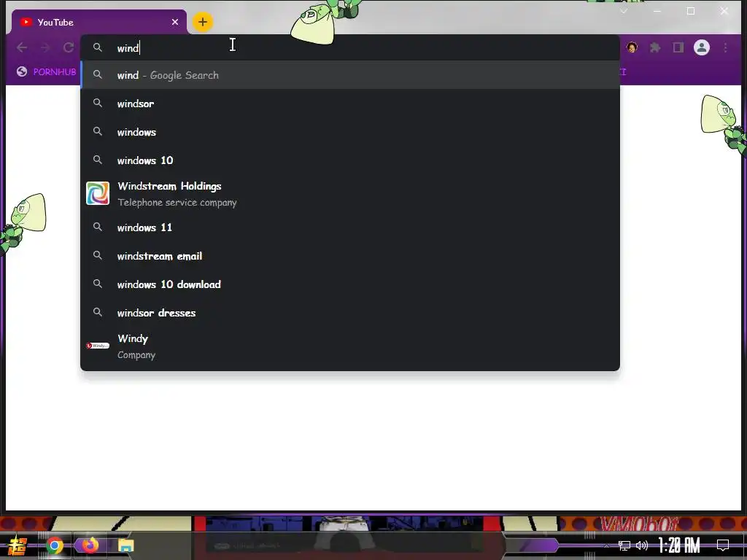The image size is (747, 560).
Task: Open the Windy company suggestion
Action: point(350,346)
